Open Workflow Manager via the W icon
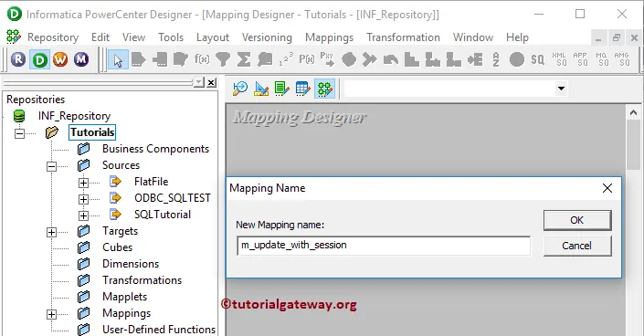 [60, 59]
